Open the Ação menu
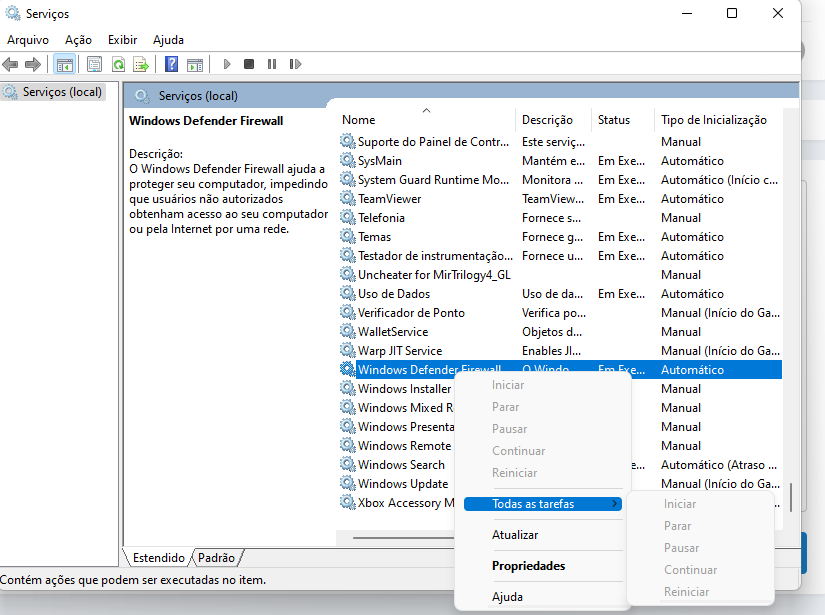The height and width of the screenshot is (615, 825). [x=78, y=40]
